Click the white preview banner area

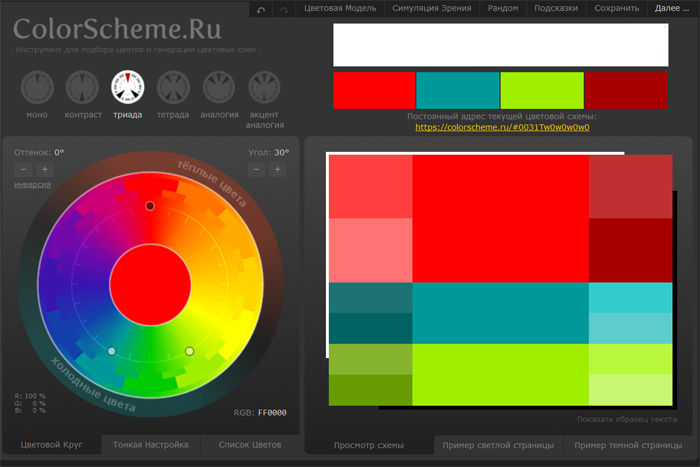501,45
